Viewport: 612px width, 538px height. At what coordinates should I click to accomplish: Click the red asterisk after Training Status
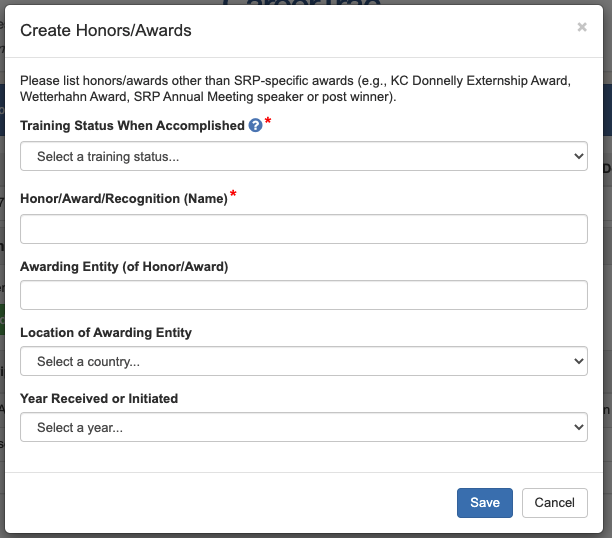(x=268, y=122)
